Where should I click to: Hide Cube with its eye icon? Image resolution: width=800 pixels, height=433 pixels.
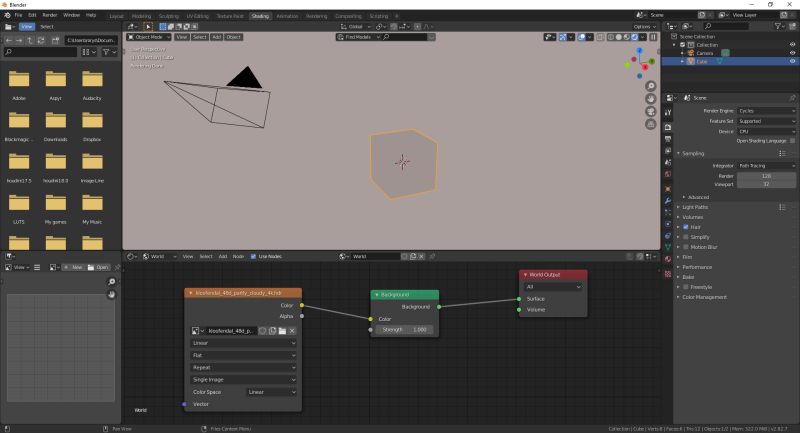[792, 61]
